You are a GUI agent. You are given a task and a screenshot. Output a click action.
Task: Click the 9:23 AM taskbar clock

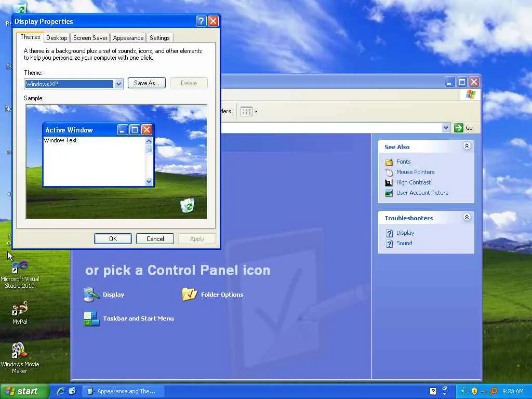click(x=513, y=391)
